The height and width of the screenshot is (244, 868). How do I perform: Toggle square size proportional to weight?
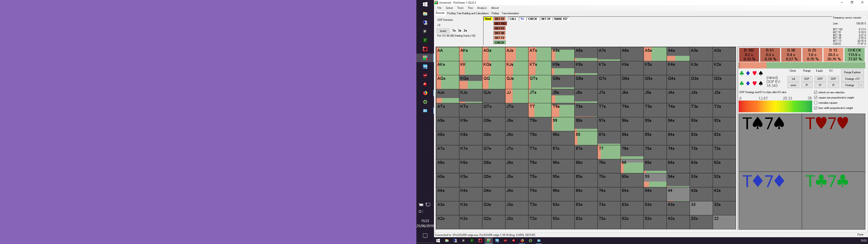click(816, 98)
